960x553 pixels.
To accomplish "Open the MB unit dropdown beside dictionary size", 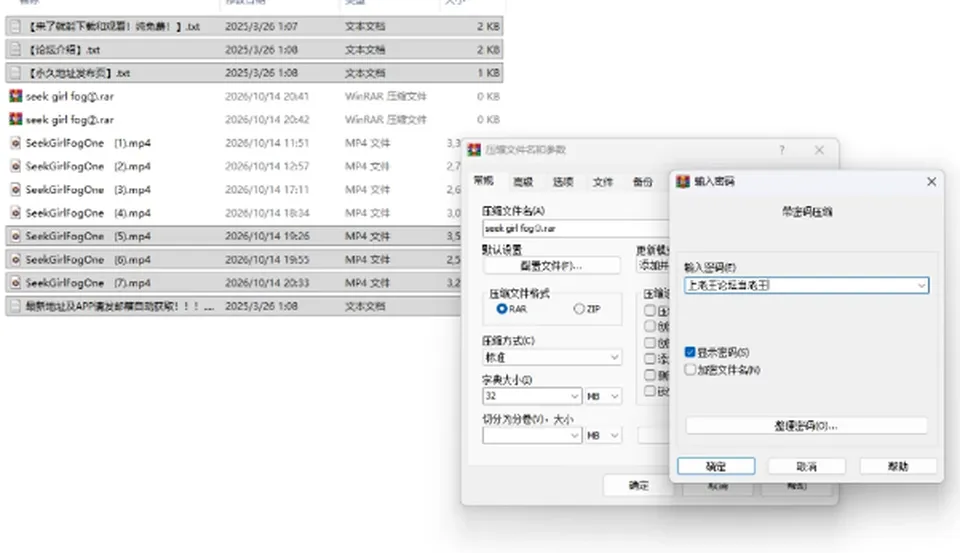I will [603, 396].
